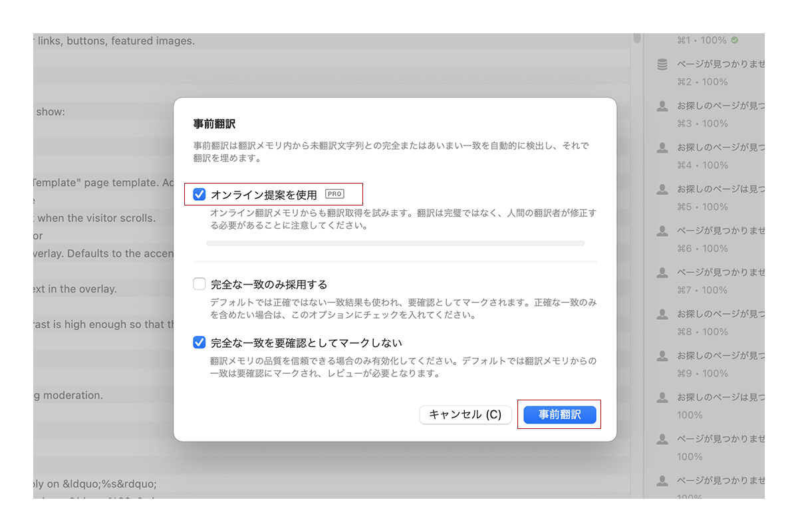
Task: Select suggestion text above ⌘7 • 100%
Action: click(721, 273)
